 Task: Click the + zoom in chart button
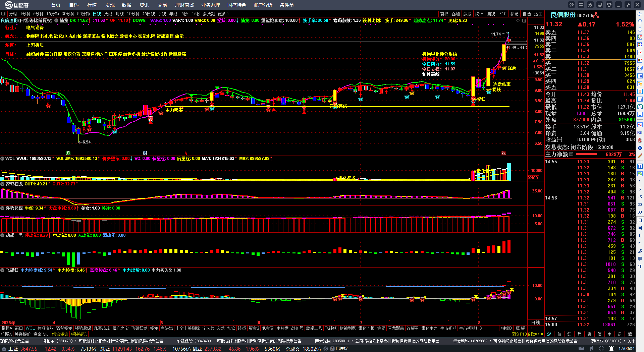[532, 328]
